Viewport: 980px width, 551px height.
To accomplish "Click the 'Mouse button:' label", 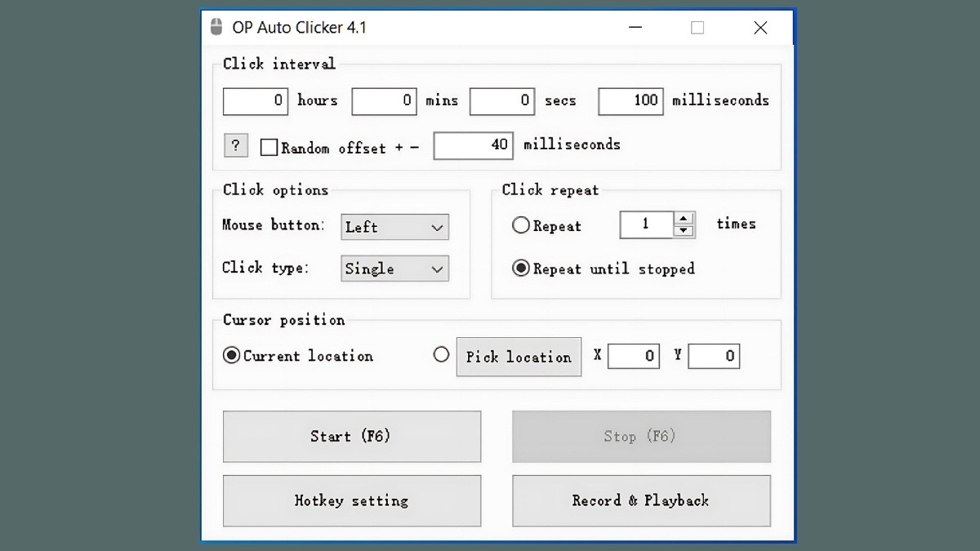I will coord(274,224).
